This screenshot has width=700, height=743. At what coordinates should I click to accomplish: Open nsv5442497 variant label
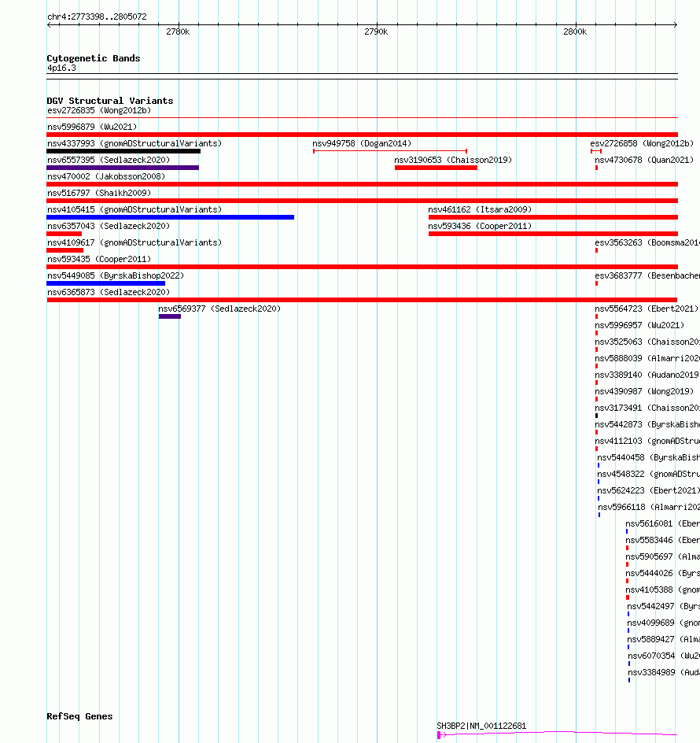pyautogui.click(x=664, y=607)
